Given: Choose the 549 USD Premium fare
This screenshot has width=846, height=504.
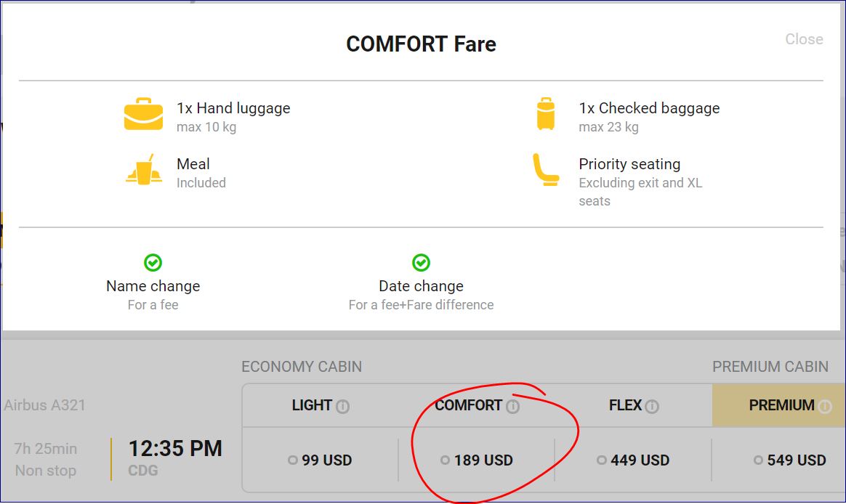Looking at the screenshot, I should point(758,460).
